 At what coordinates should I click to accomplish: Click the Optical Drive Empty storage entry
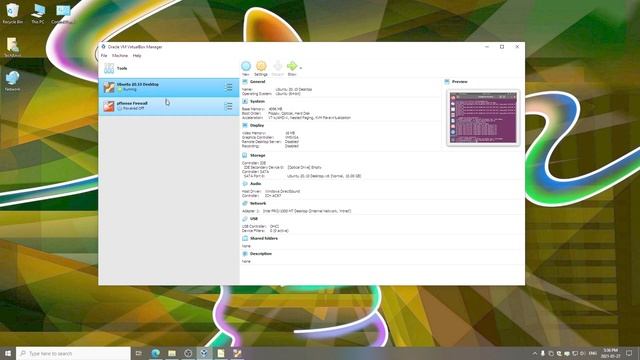click(x=304, y=167)
